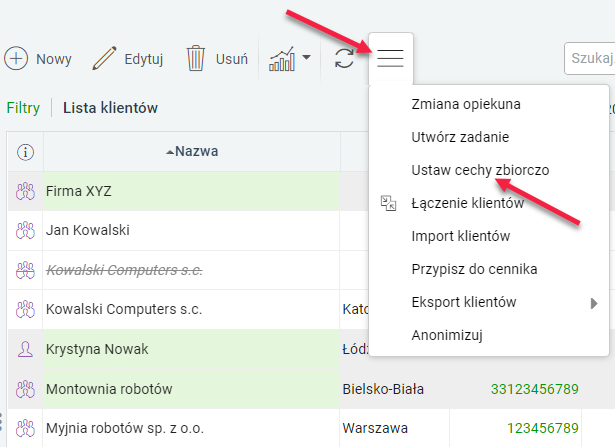Select the active Kowalski Computers s.c. name
This screenshot has width=615, height=447.
click(x=124, y=309)
